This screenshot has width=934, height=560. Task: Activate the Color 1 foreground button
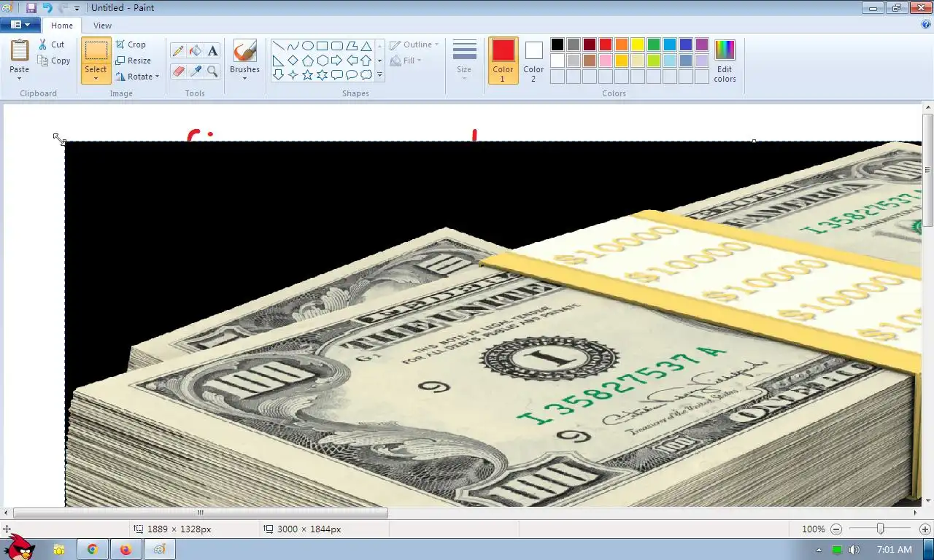click(x=503, y=61)
